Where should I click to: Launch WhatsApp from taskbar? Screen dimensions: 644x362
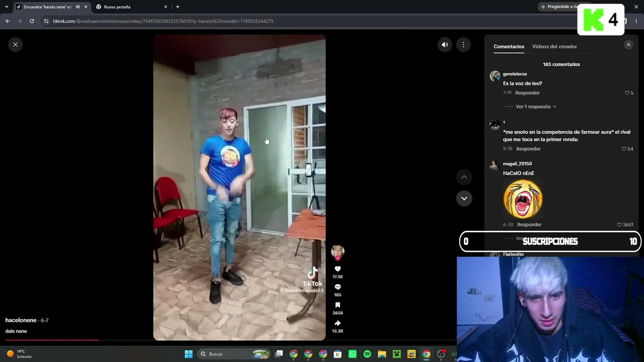point(353,354)
